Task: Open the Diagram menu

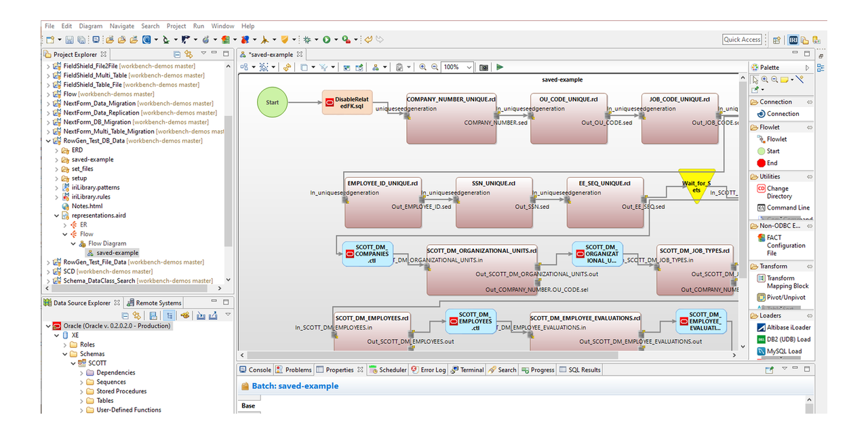Action: click(x=90, y=26)
